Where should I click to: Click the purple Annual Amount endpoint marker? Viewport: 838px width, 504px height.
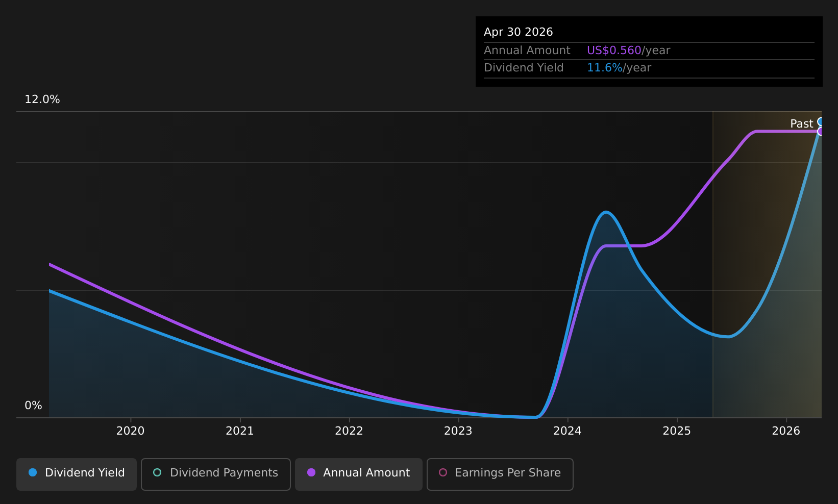point(821,132)
